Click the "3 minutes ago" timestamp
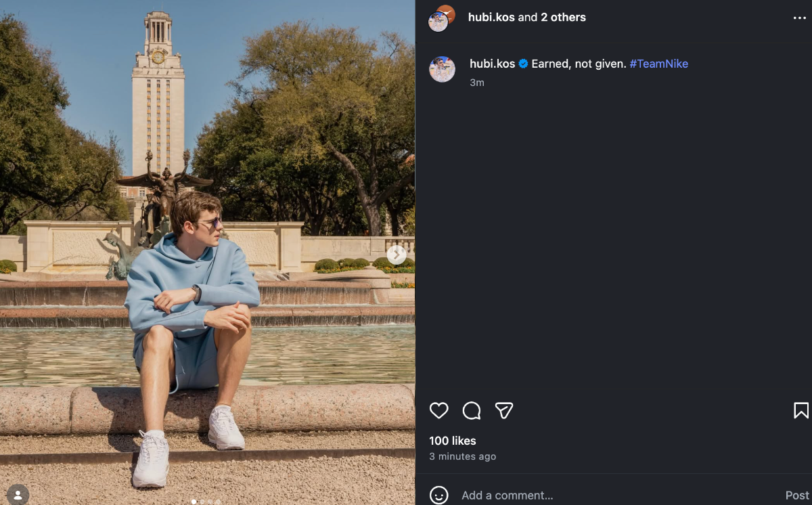The height and width of the screenshot is (505, 812). (463, 456)
